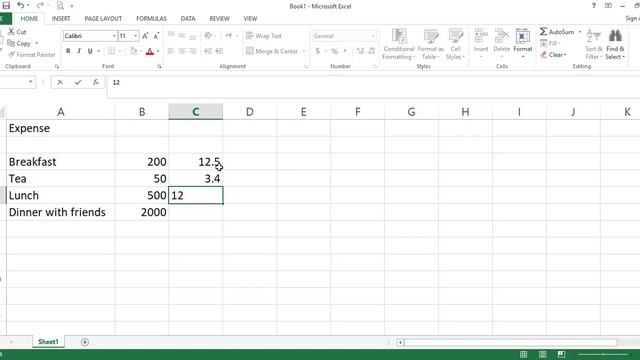Open the Copy options dropdown arrow

[37, 43]
